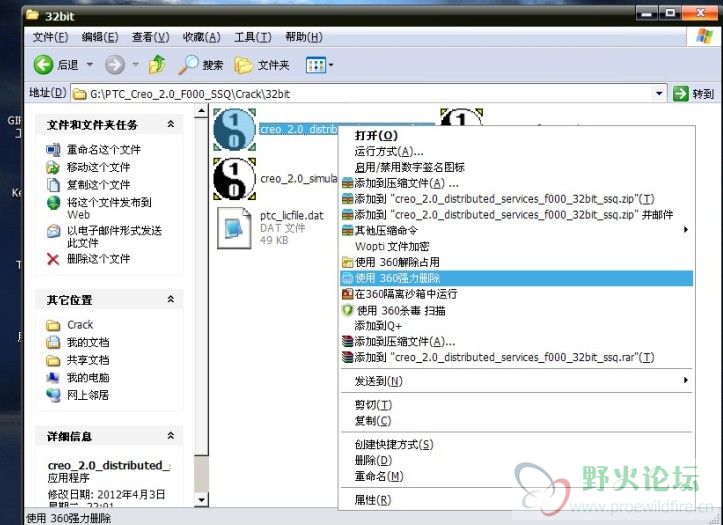The height and width of the screenshot is (525, 723).
Task: Click the Forward arrow icon
Action: point(115,65)
